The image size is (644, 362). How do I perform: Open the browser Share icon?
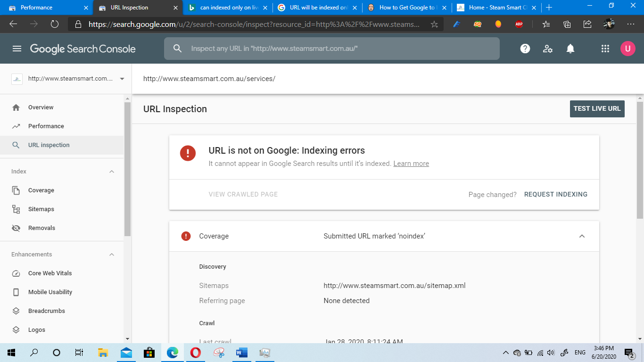pos(587,24)
